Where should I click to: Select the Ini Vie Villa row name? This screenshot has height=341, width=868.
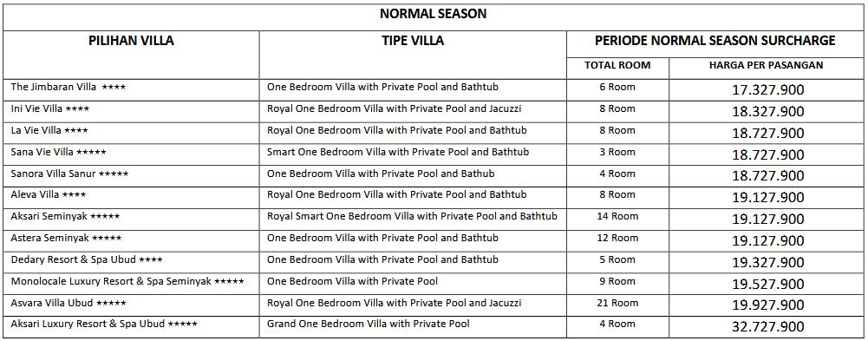tap(131, 111)
